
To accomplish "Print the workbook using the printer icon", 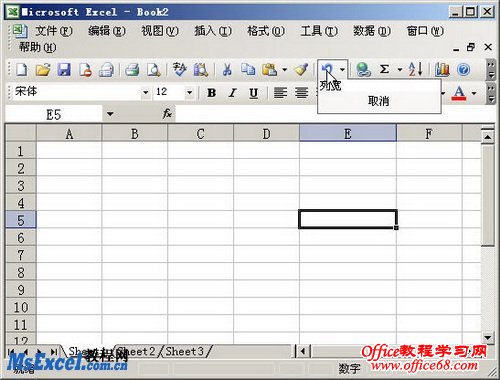I will [132, 70].
